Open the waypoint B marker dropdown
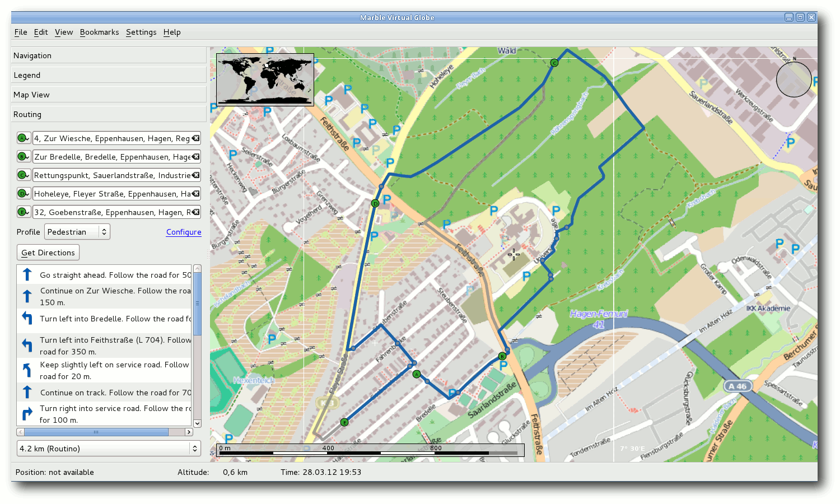Screen dimensions: 840x504 pos(24,157)
